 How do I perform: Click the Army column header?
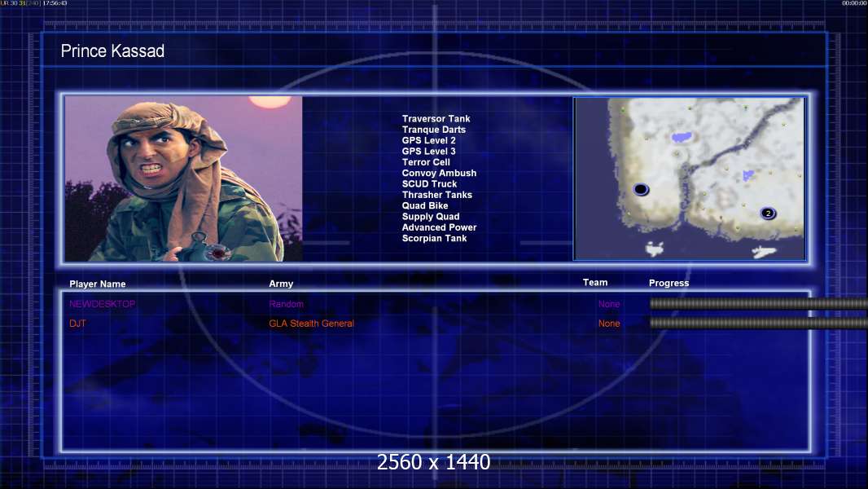281,284
